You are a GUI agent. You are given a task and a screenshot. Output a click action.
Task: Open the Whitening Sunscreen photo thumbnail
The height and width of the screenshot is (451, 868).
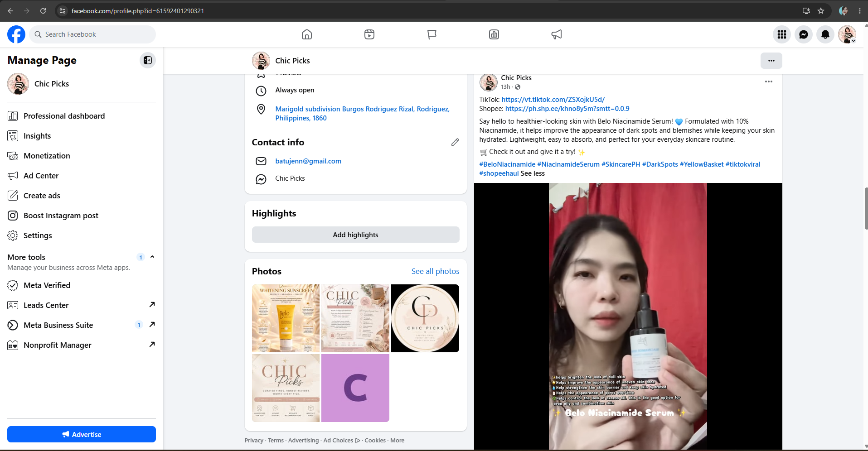coord(286,318)
